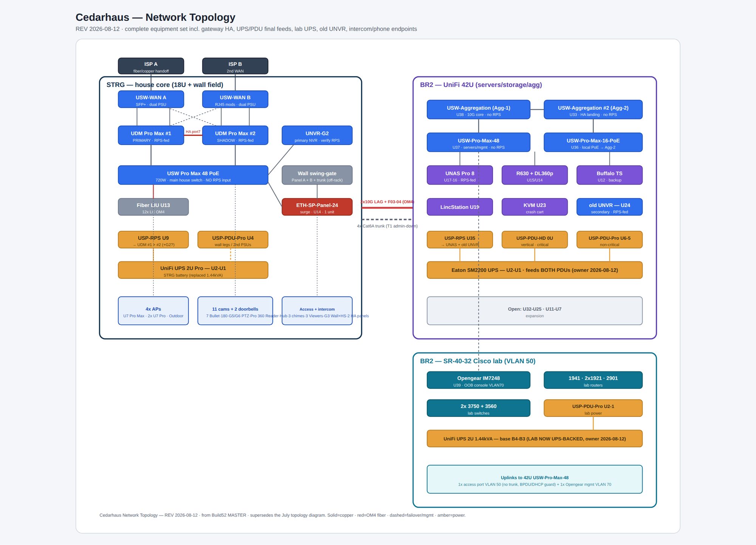Click the Opengear IM7248 console node
Viewport: 756px width, 545px height.
coord(479,380)
